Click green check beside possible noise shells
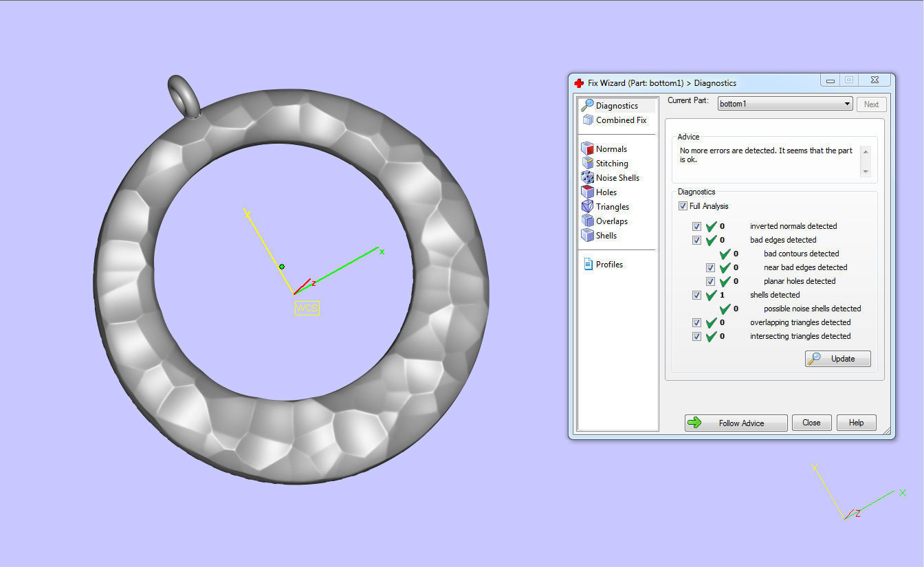924x567 pixels. [x=725, y=309]
